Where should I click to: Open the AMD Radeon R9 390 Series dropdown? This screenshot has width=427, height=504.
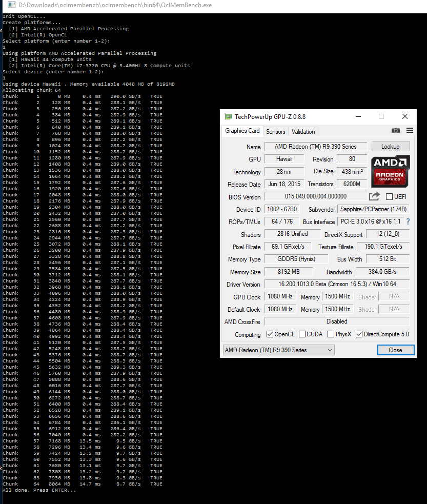278,350
